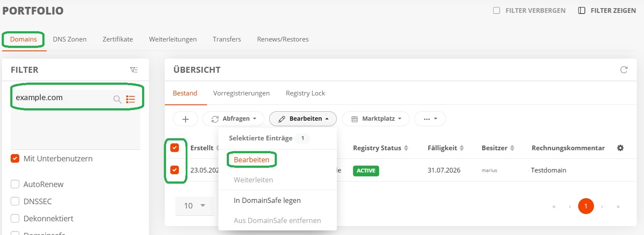
Task: Open the Marktplatz dropdown
Action: (376, 119)
